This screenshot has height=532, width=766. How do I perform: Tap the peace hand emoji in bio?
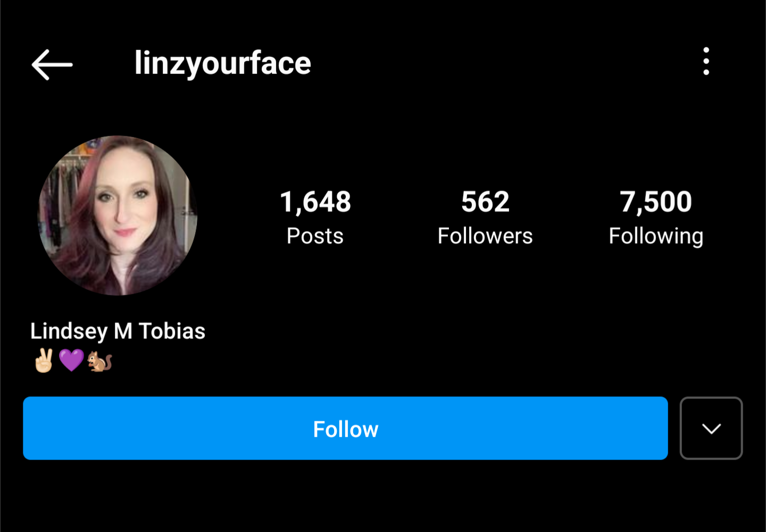tap(44, 361)
